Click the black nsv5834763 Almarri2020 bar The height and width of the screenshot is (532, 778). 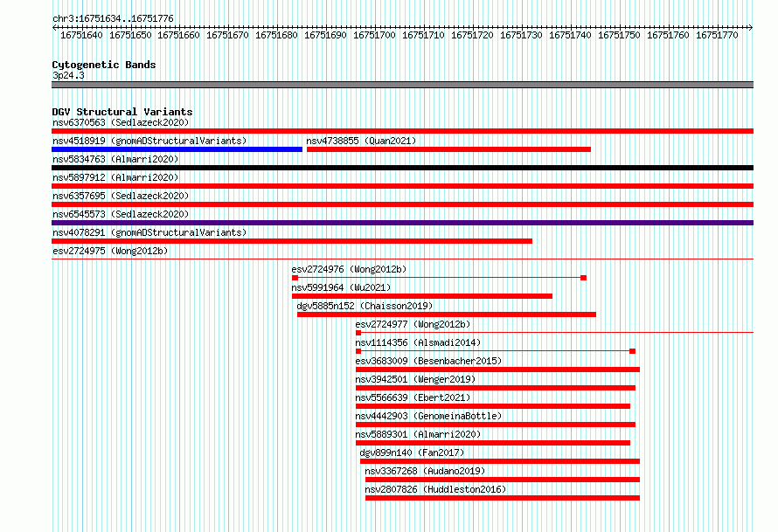pos(402,168)
